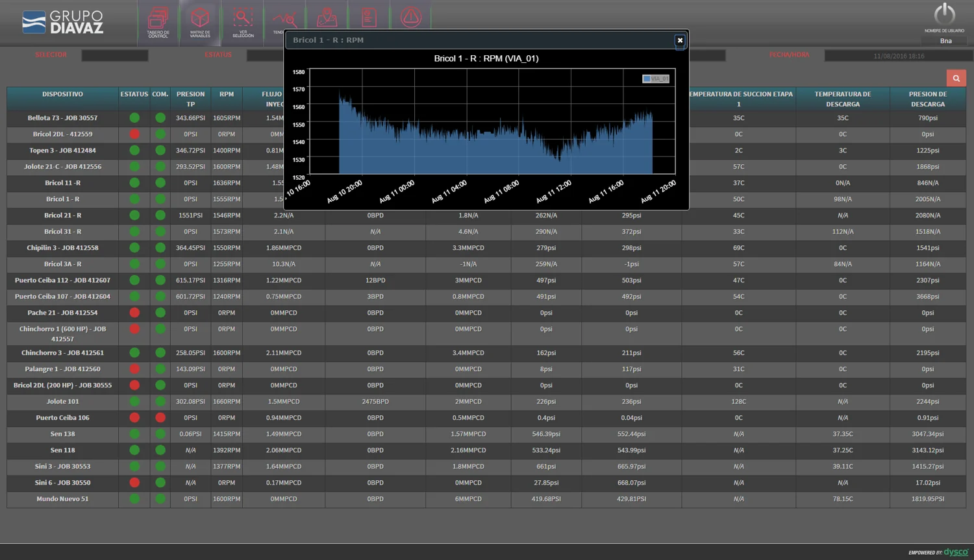
Task: Click the 1660RPM value for Jolote 101
Action: pos(227,402)
